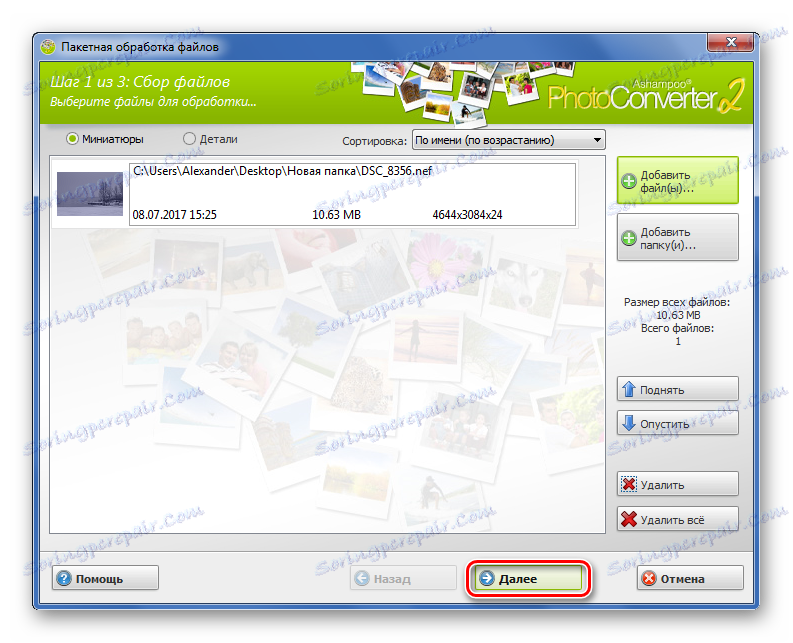The image size is (793, 643).
Task: Click the file size '10.63 MB' in list row
Action: [x=336, y=215]
